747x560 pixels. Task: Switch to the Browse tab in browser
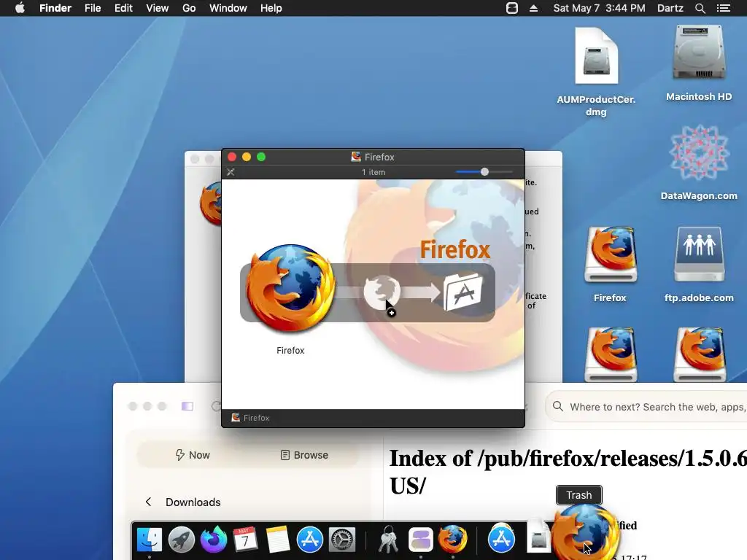[304, 455]
